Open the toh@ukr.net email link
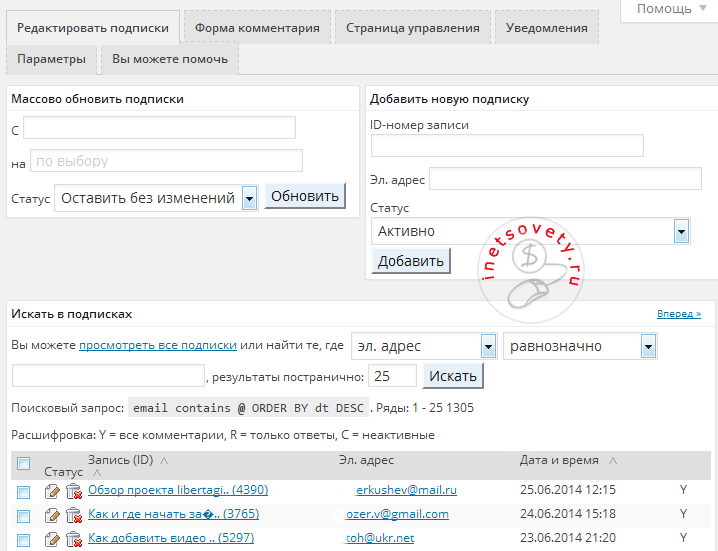Viewport: 718px width, 551px height. [x=379, y=538]
